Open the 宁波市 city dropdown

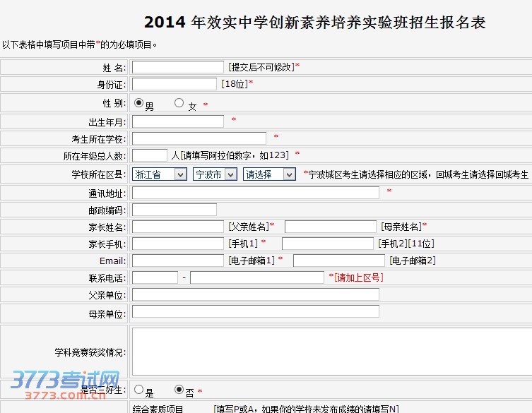point(215,174)
